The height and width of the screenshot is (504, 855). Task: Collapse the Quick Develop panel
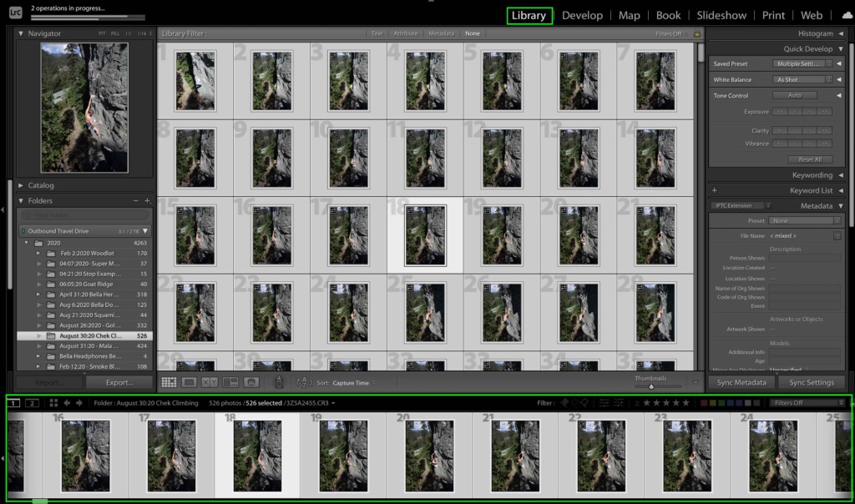[841, 48]
